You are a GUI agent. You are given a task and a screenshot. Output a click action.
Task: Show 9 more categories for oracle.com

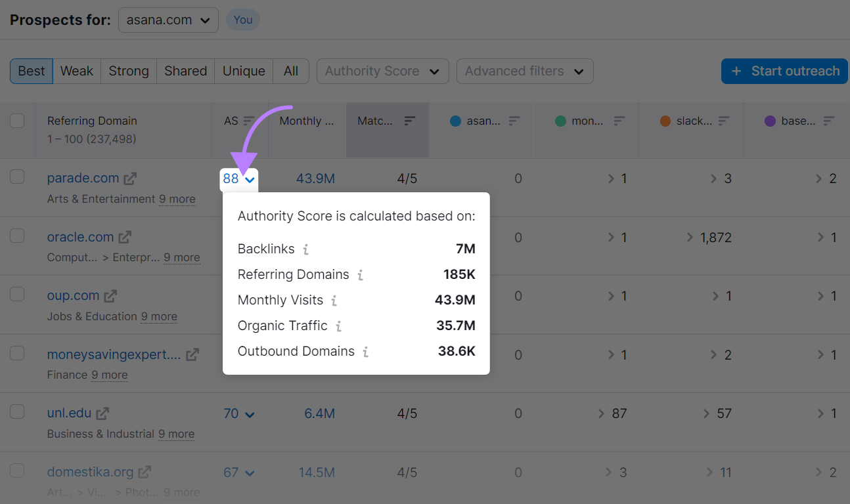[x=182, y=257]
